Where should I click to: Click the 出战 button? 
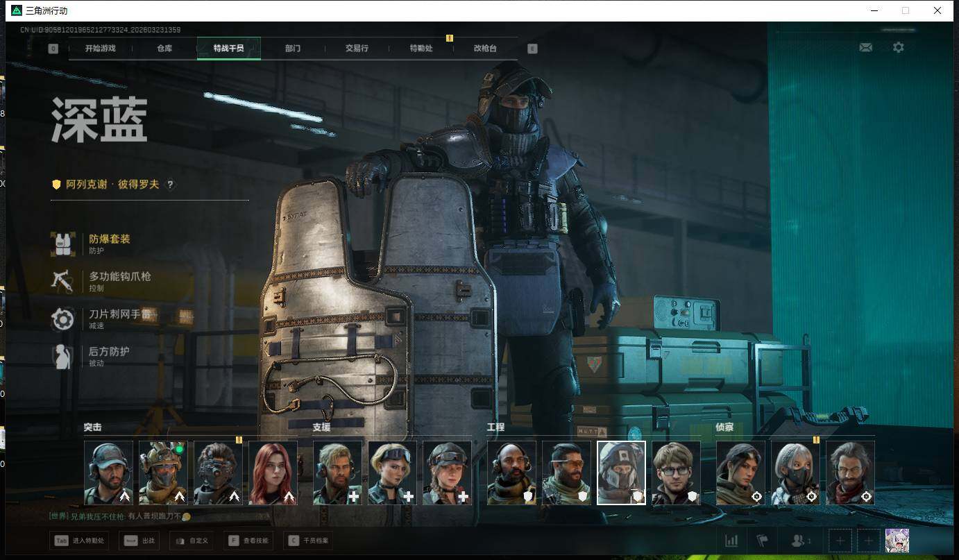click(139, 541)
